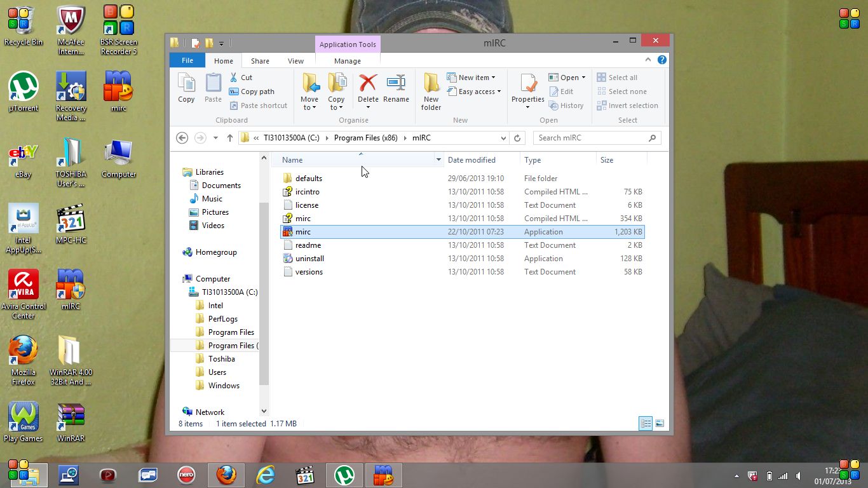Select TOSHIBA User's desktop icon
The width and height of the screenshot is (868, 488).
[71, 163]
